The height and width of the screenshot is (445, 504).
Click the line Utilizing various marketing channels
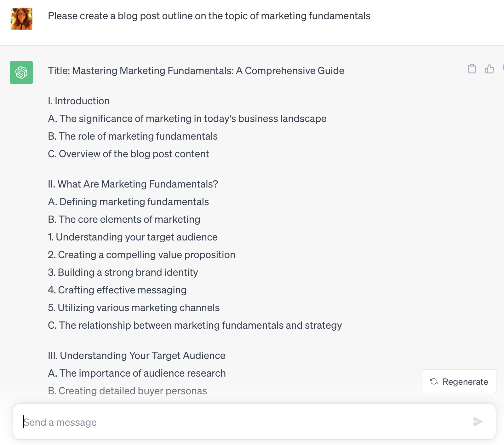pos(134,308)
